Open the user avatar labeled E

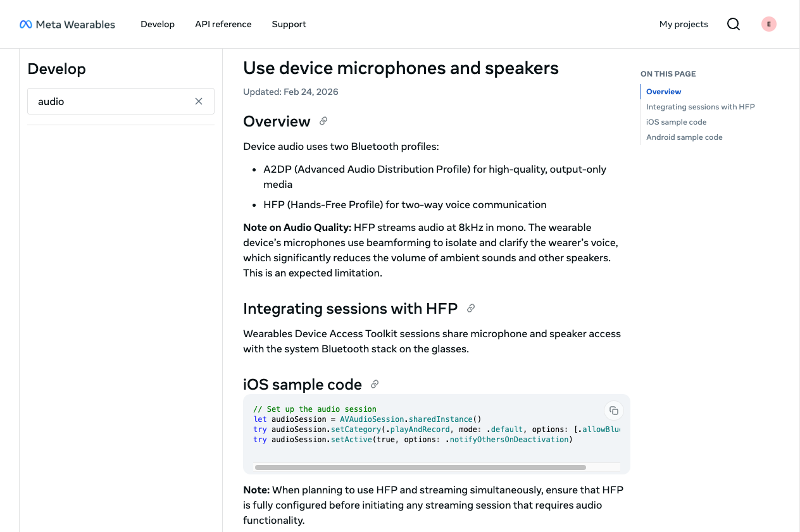(x=768, y=24)
